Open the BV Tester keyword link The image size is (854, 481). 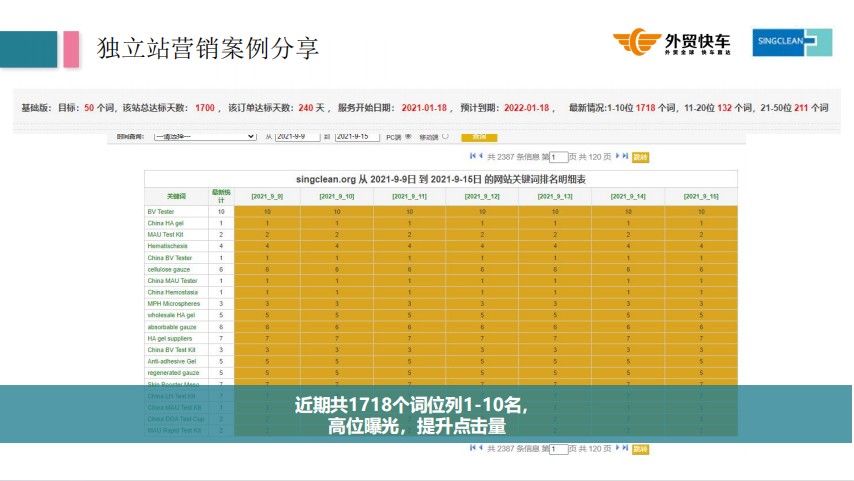pos(161,212)
